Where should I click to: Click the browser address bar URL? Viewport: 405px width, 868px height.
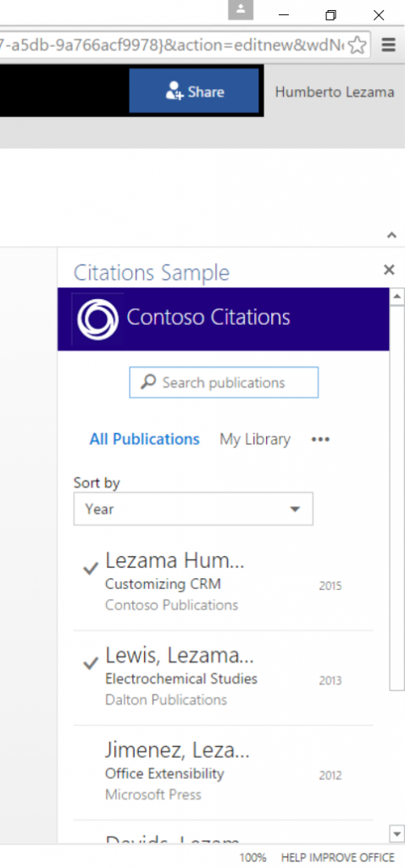click(x=171, y=45)
